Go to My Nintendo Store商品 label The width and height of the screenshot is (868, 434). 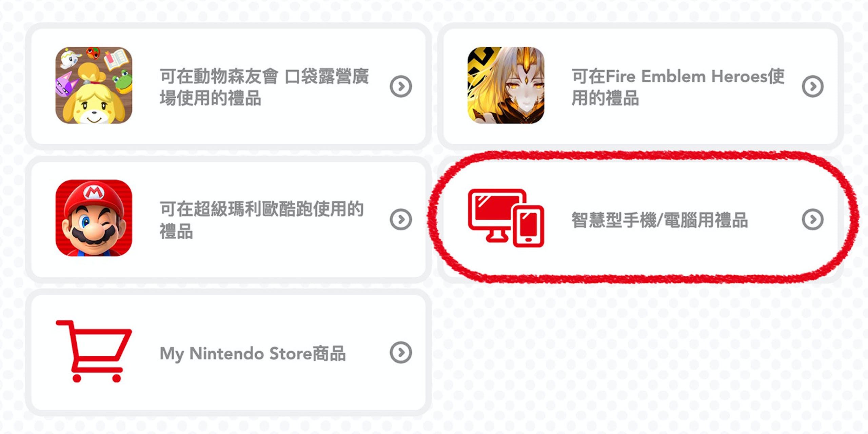[253, 353]
